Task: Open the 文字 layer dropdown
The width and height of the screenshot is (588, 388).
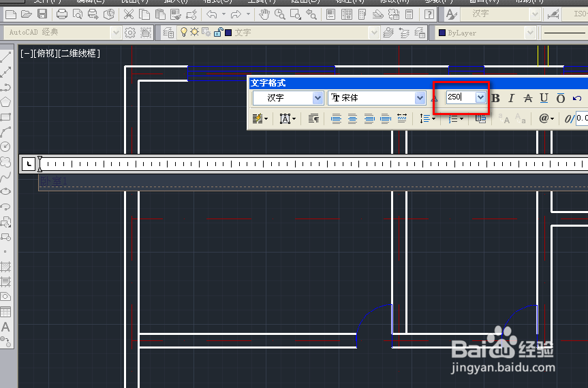Action: (x=374, y=33)
